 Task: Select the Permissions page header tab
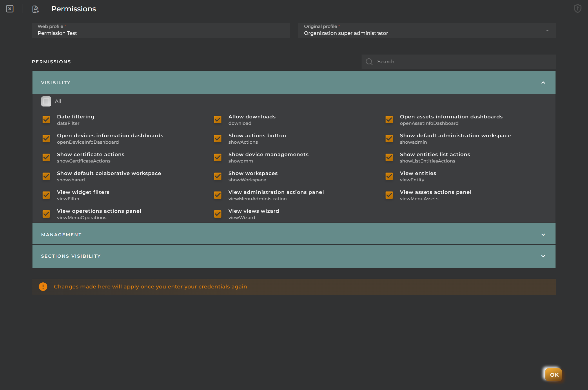coord(74,9)
